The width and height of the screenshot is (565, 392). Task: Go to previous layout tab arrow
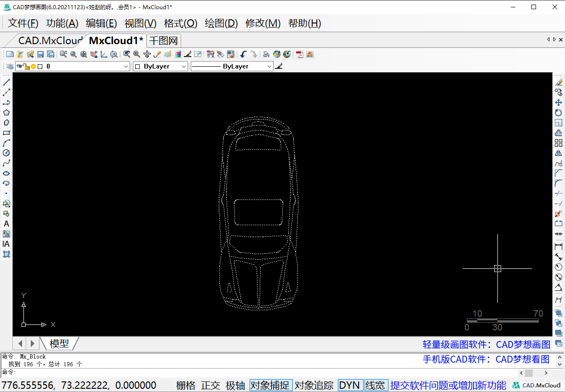pyautogui.click(x=21, y=343)
